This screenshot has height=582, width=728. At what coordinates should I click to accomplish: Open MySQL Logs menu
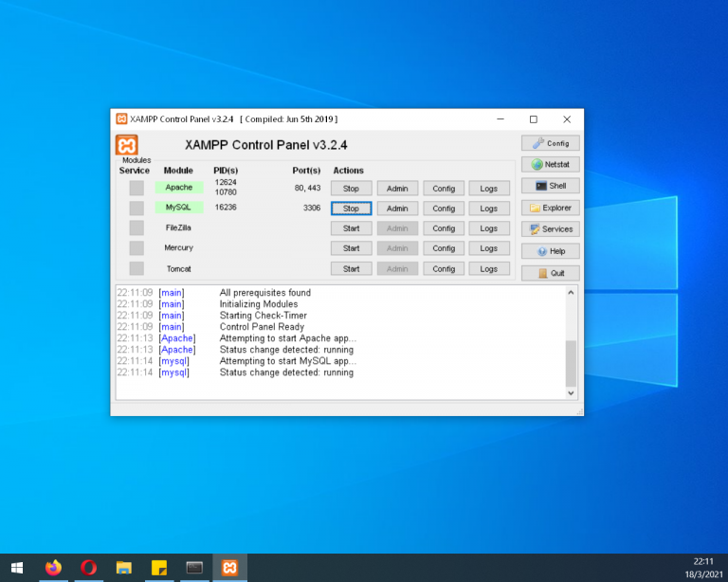489,209
